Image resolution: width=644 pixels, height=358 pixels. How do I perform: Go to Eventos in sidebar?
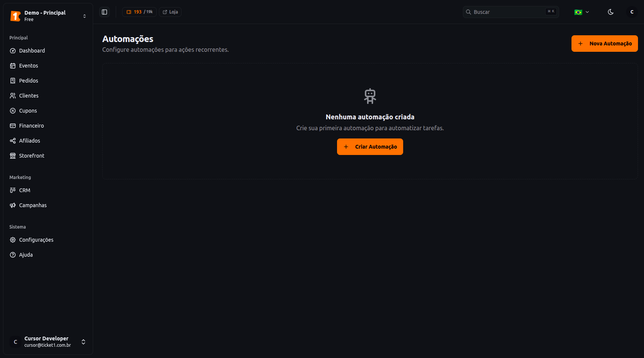pos(48,66)
